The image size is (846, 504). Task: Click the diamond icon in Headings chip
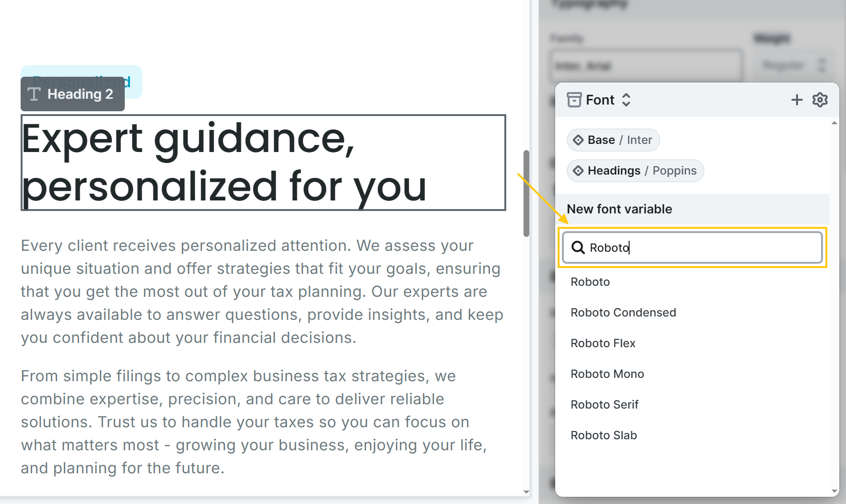pyautogui.click(x=578, y=171)
